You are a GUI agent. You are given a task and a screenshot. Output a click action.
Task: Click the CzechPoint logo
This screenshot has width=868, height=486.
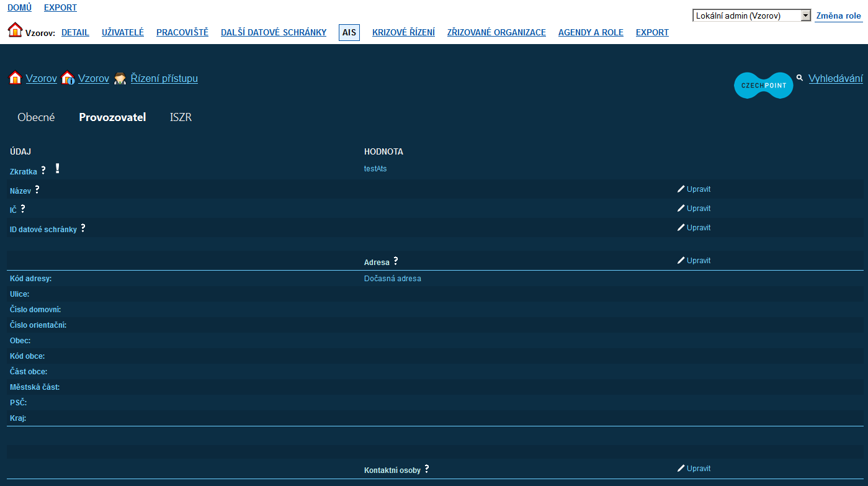coord(764,86)
